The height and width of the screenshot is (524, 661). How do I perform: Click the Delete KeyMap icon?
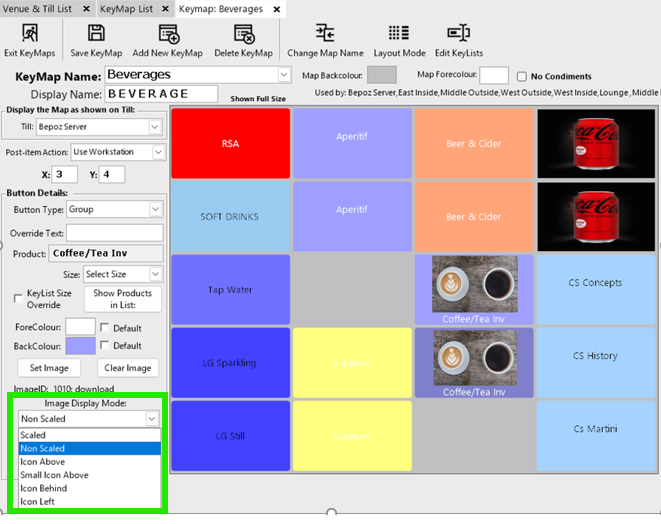pyautogui.click(x=243, y=34)
